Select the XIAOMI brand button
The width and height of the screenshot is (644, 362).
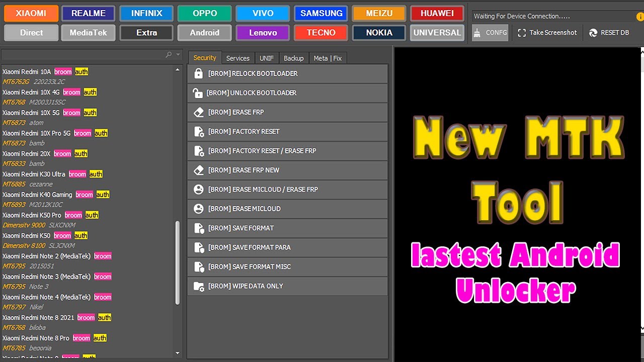(x=31, y=14)
